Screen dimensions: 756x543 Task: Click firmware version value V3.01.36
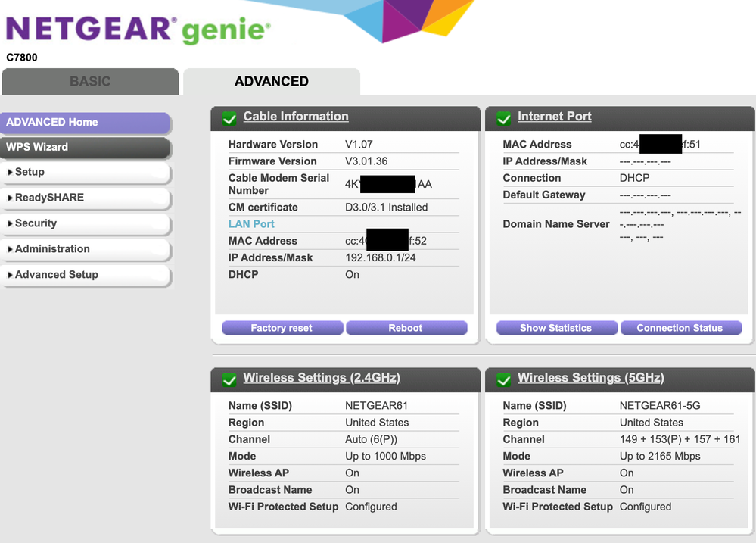point(366,161)
